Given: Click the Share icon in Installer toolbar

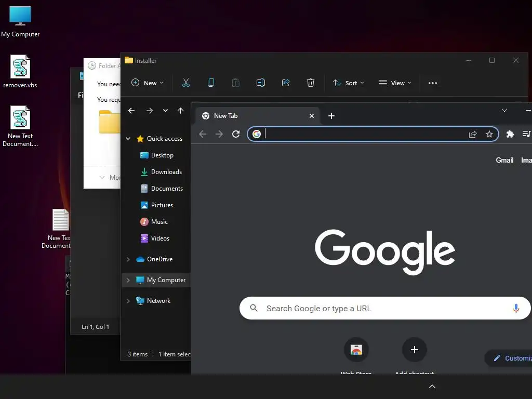Looking at the screenshot, I should pos(286,83).
